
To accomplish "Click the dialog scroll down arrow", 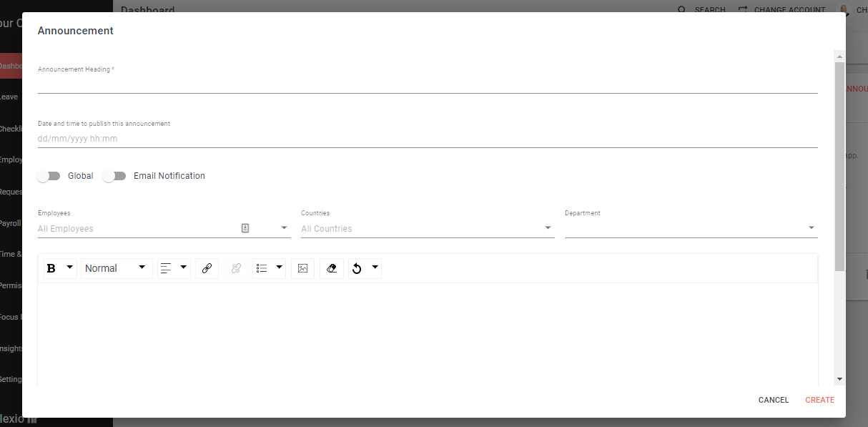I will click(839, 379).
